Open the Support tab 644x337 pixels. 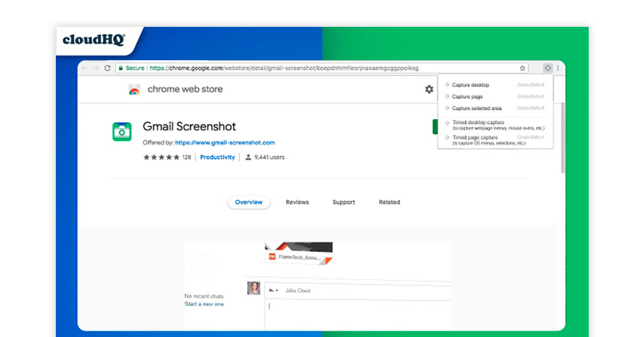point(343,202)
